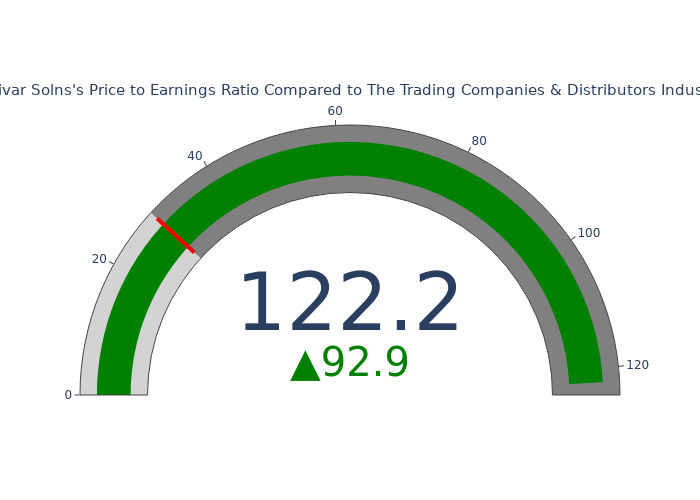
Task: Click the green up-triangle delta indicator
Action: point(305,366)
